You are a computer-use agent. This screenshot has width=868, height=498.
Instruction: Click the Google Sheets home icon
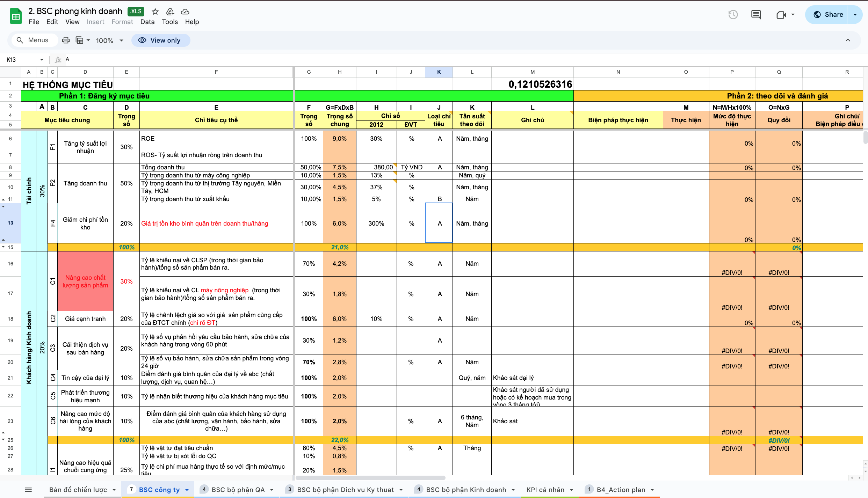(16, 16)
